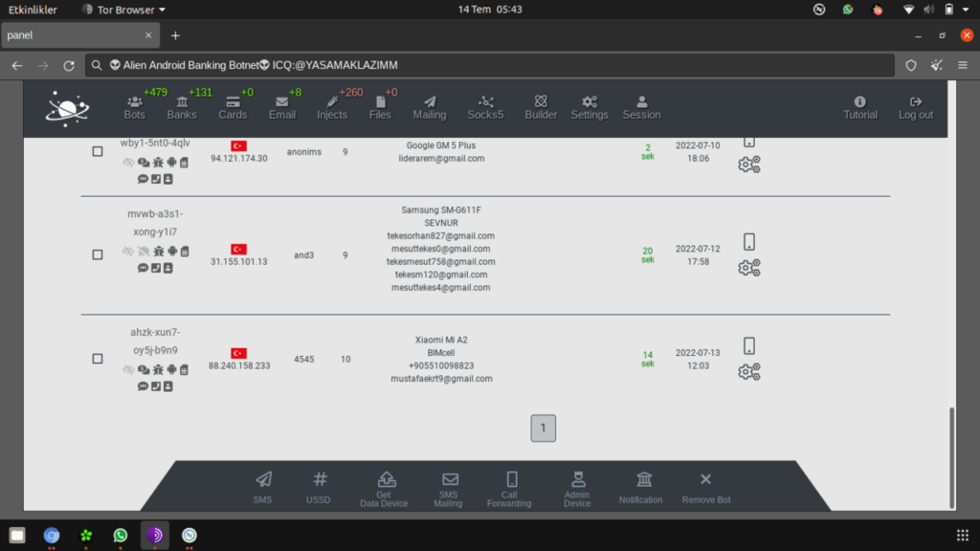Viewport: 980px width, 551px height.
Task: Click Notification in the bottom bar
Action: pos(641,487)
